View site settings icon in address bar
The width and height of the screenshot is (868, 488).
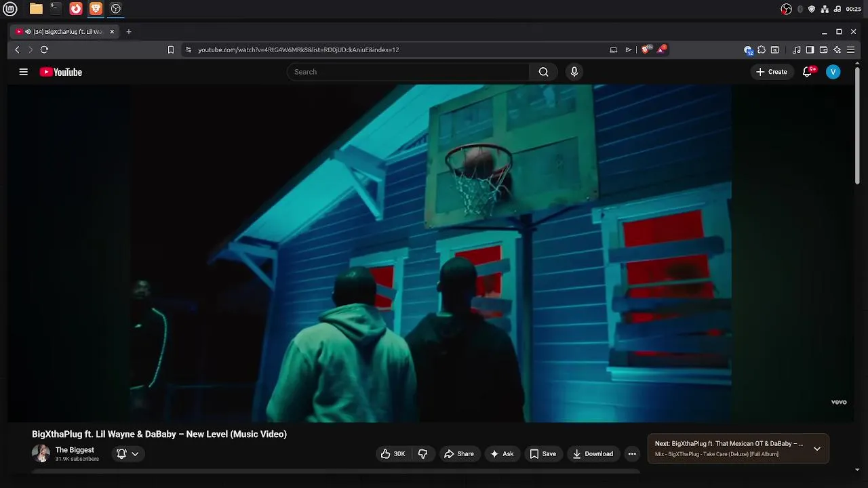pos(189,49)
